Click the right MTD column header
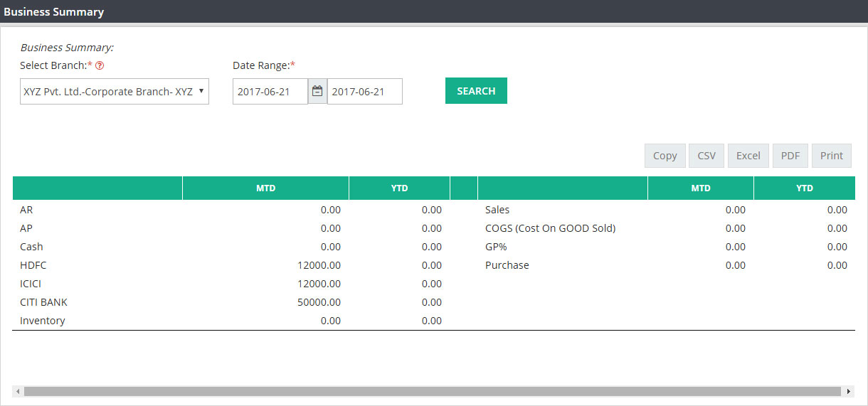This screenshot has height=406, width=868. click(701, 188)
